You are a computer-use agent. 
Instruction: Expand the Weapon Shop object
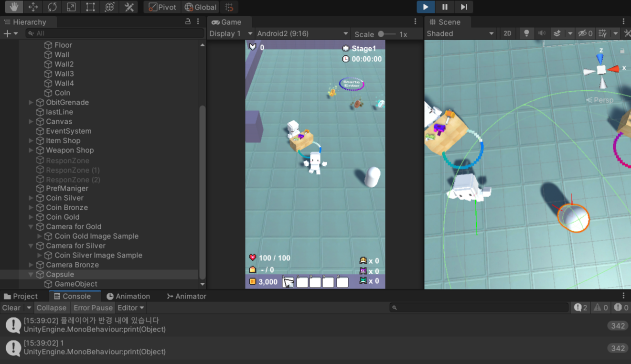coord(31,150)
